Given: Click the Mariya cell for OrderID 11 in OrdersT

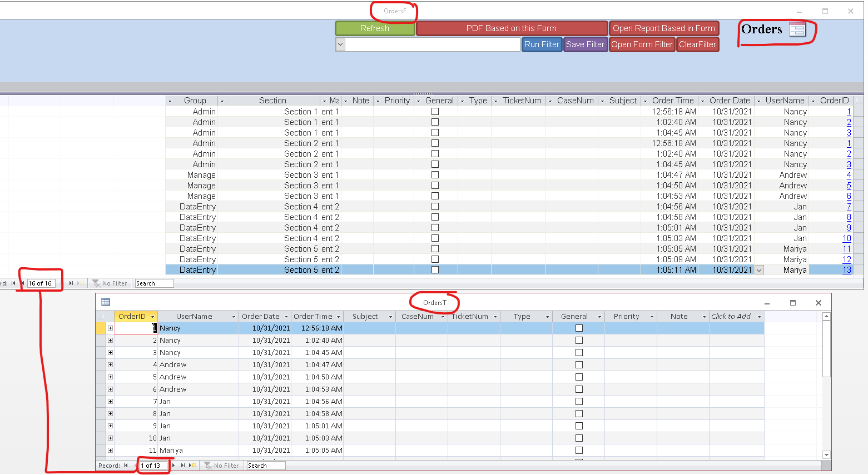Looking at the screenshot, I should [x=198, y=451].
